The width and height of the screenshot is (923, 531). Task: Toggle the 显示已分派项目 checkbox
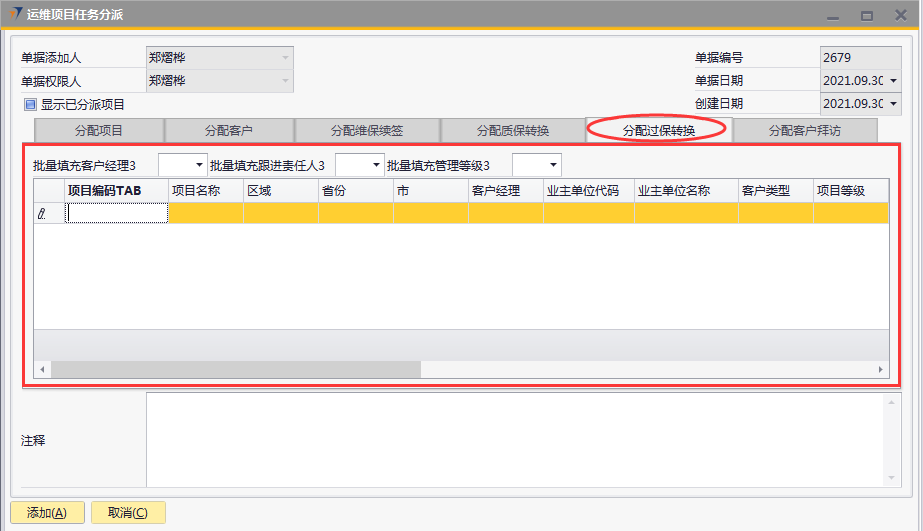[x=28, y=104]
